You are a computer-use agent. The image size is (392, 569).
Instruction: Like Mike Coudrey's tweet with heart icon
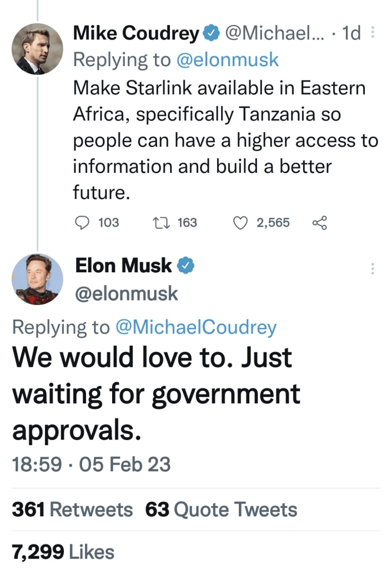239,223
